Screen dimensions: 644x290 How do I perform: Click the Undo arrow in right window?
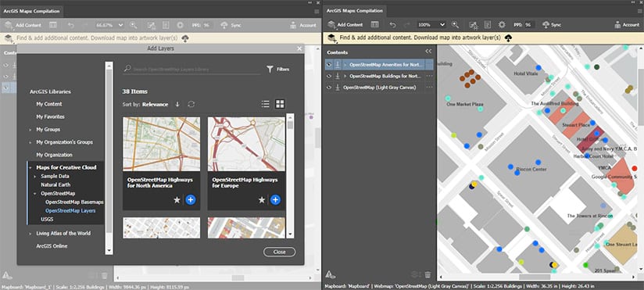pyautogui.click(x=392, y=25)
